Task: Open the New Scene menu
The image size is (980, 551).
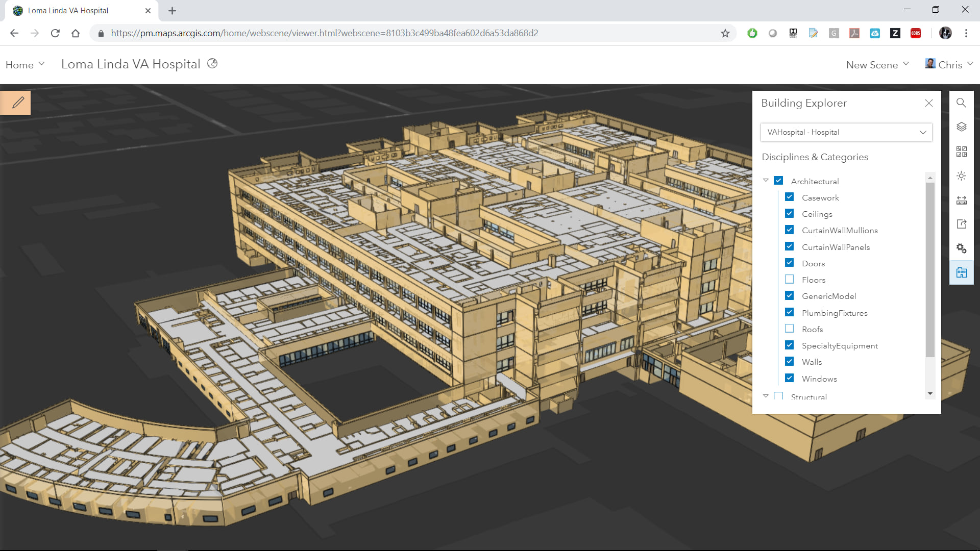Action: click(x=877, y=65)
